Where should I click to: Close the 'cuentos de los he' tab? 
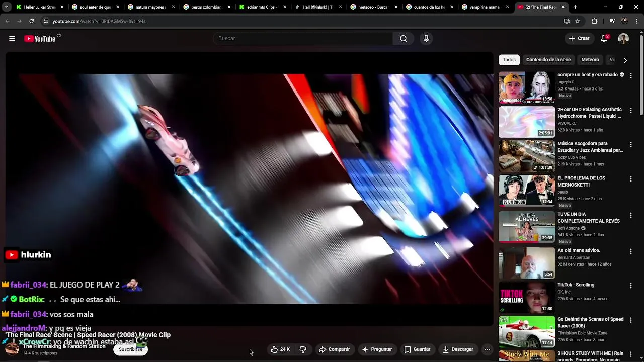point(451,7)
